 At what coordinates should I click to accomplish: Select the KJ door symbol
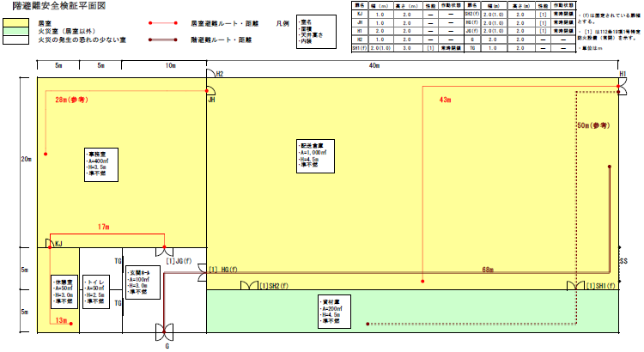pyautogui.click(x=50, y=246)
